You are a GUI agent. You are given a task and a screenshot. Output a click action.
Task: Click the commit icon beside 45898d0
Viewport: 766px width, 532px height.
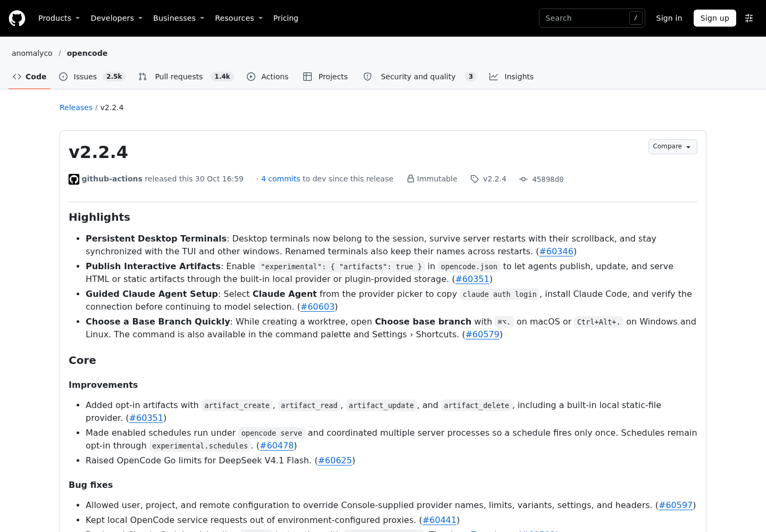pyautogui.click(x=523, y=179)
